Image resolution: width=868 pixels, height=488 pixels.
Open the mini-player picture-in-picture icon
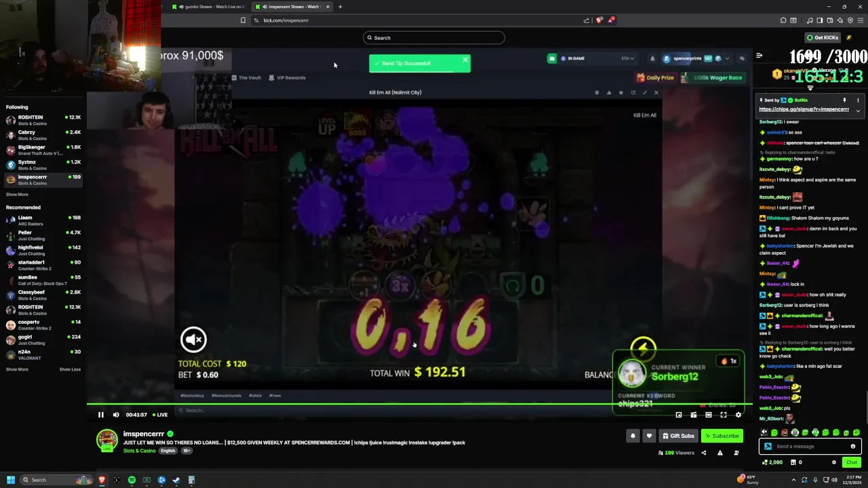pos(679,415)
